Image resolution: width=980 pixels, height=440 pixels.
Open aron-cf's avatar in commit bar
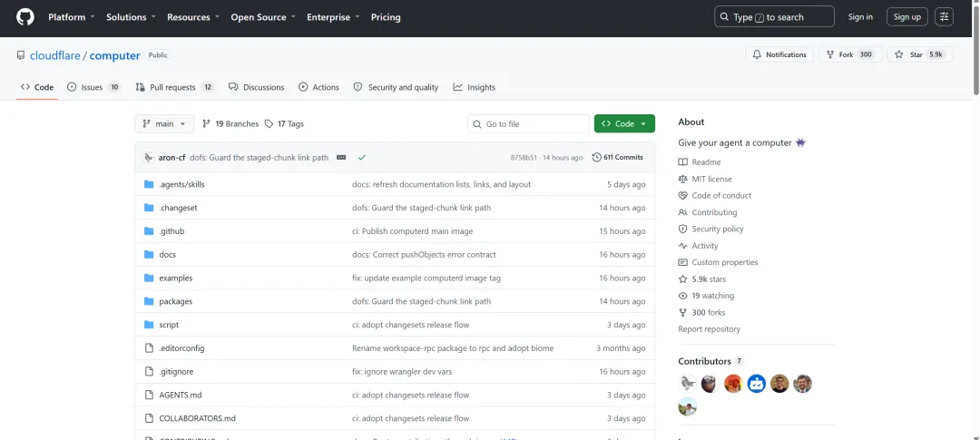click(149, 158)
